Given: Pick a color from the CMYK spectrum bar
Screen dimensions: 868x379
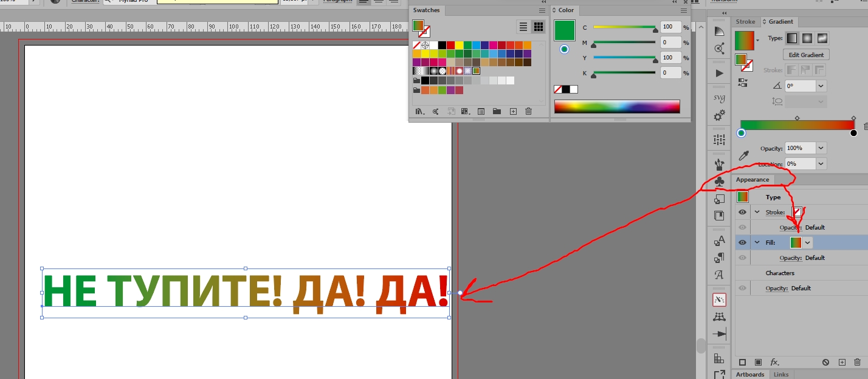Looking at the screenshot, I should point(617,106).
